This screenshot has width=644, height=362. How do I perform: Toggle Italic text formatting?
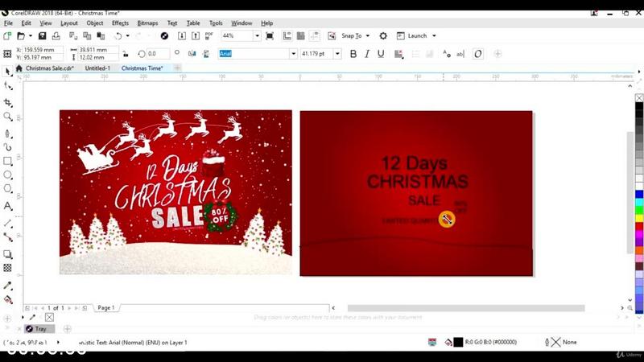click(367, 54)
